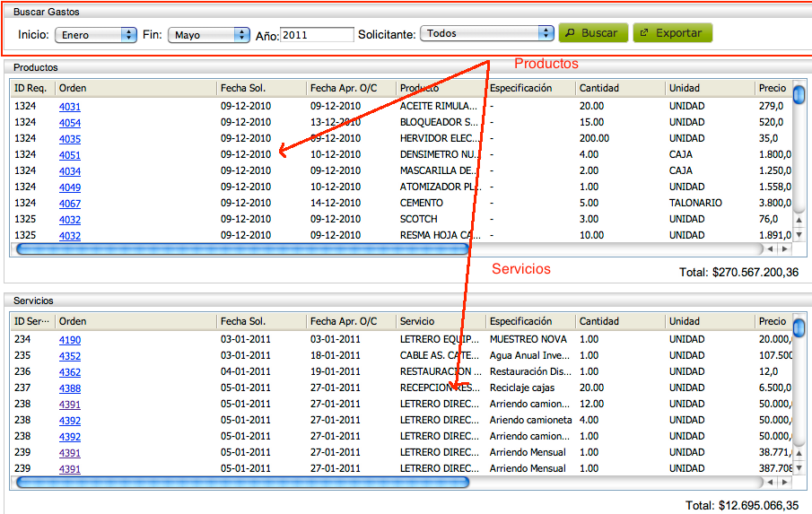812x514 pixels.
Task: Sort Servicios table by Cantidad column
Action: click(620, 321)
